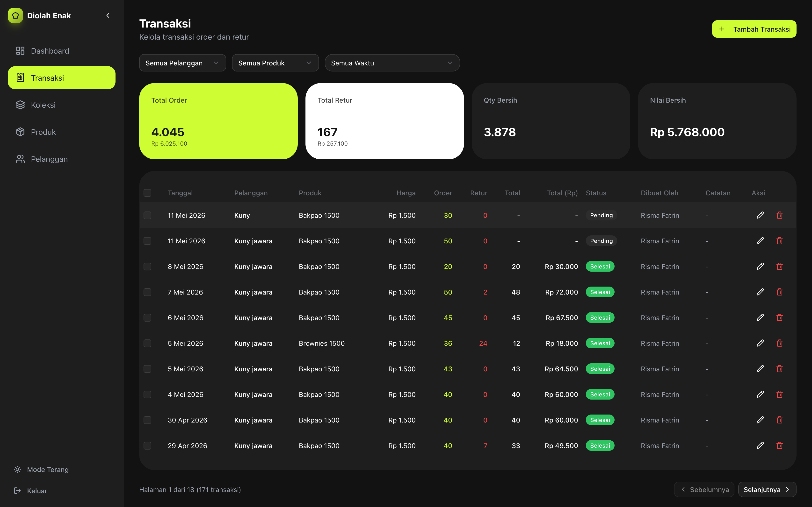
Task: Open the Semua Waktu time filter
Action: pos(392,63)
